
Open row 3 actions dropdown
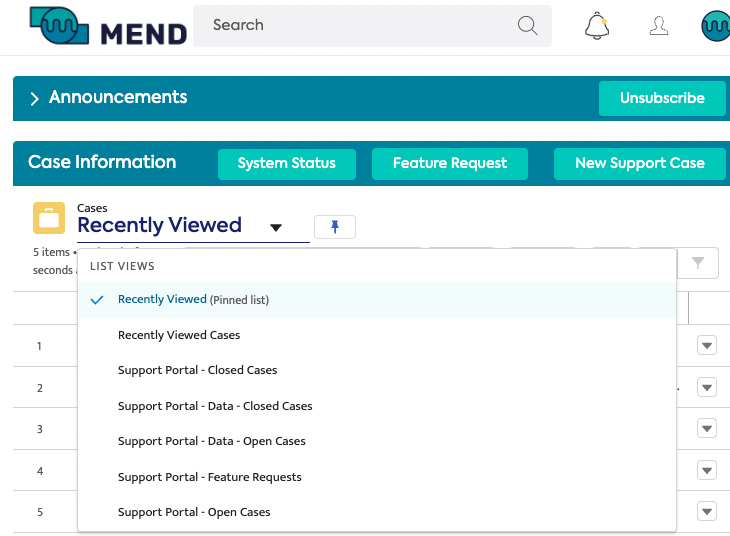coord(707,429)
